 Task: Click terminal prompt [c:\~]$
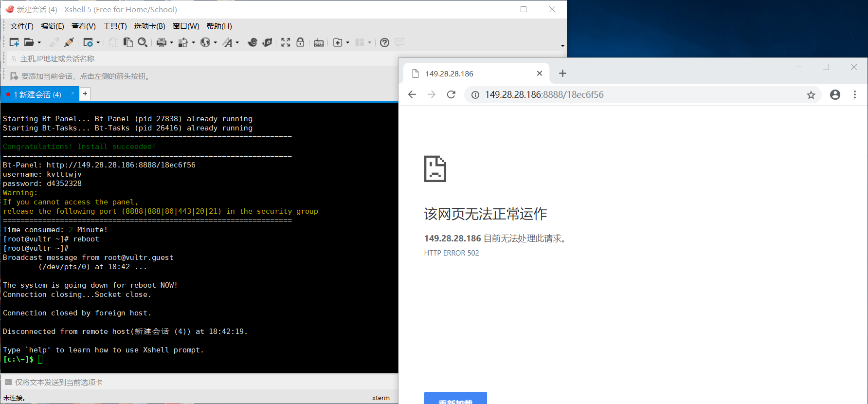[18, 359]
